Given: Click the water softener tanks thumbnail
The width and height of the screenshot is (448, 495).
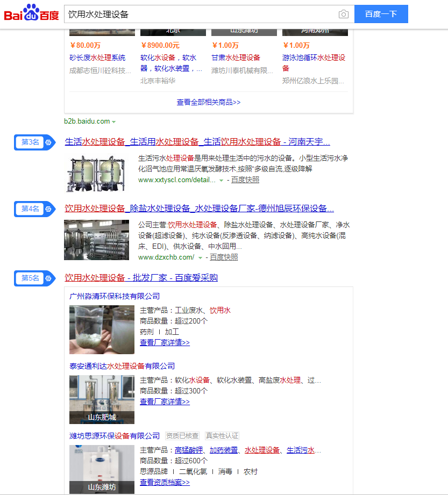Looking at the screenshot, I should (x=97, y=173).
